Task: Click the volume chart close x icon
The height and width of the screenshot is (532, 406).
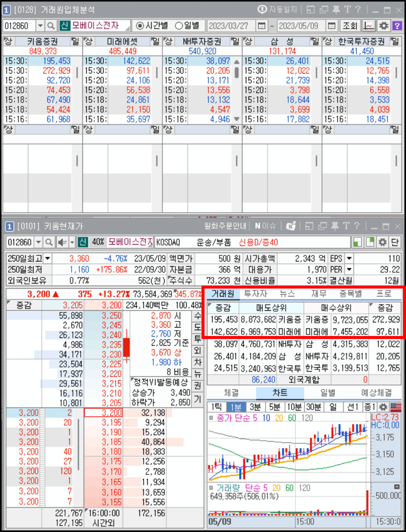Action: click(x=397, y=487)
